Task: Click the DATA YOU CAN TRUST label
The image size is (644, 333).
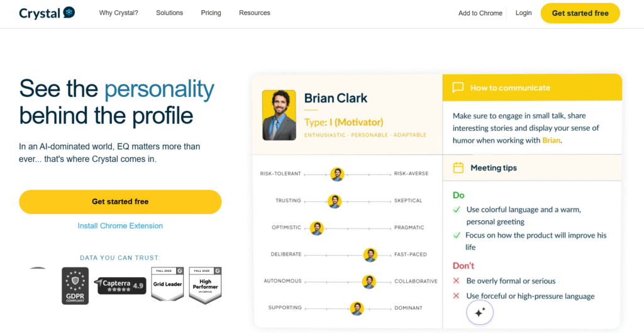Action: 120,257
